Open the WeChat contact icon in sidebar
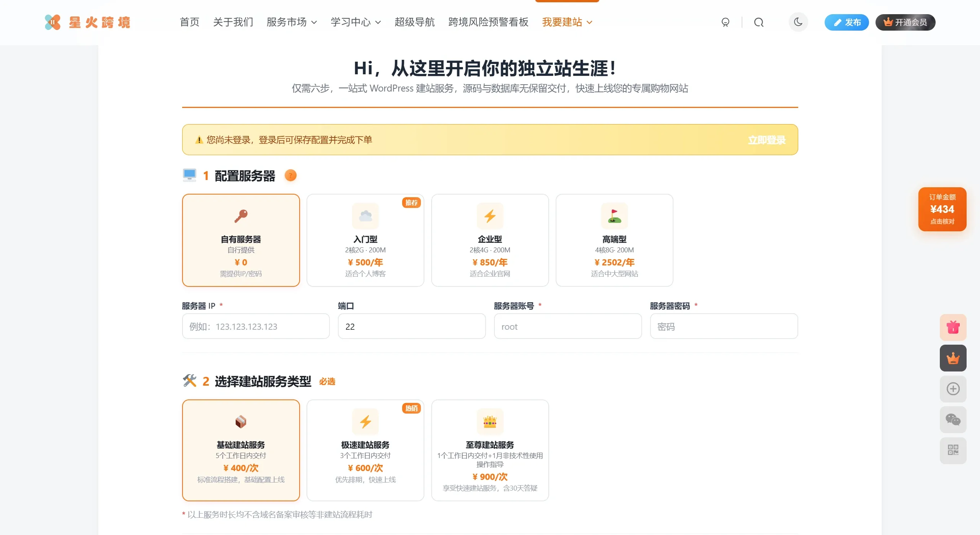 [x=953, y=419]
